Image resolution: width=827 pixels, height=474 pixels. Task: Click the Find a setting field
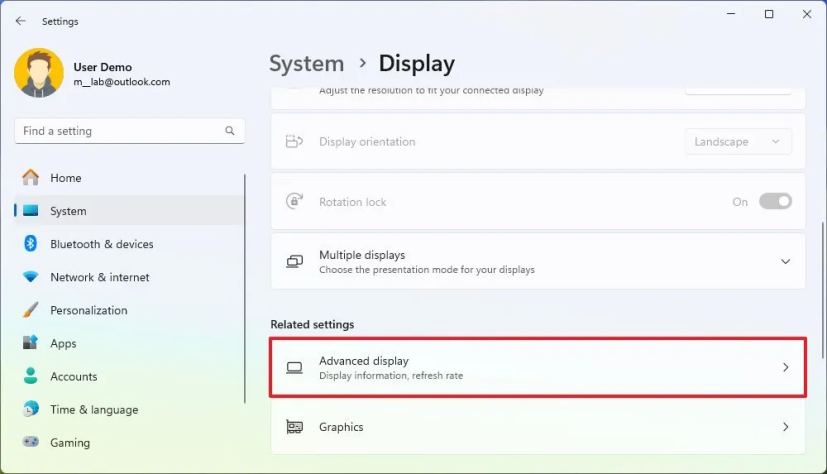[130, 131]
